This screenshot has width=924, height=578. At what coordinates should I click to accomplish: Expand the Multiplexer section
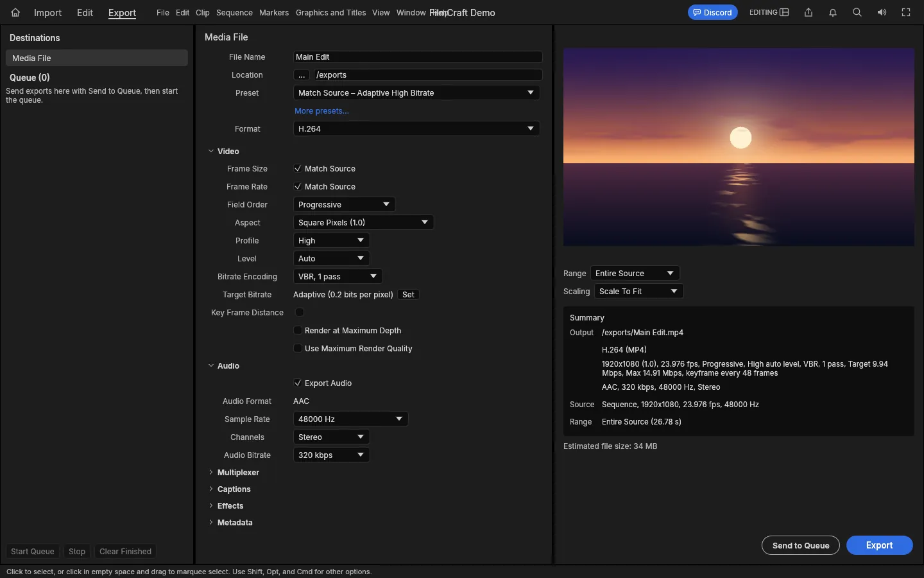(211, 473)
